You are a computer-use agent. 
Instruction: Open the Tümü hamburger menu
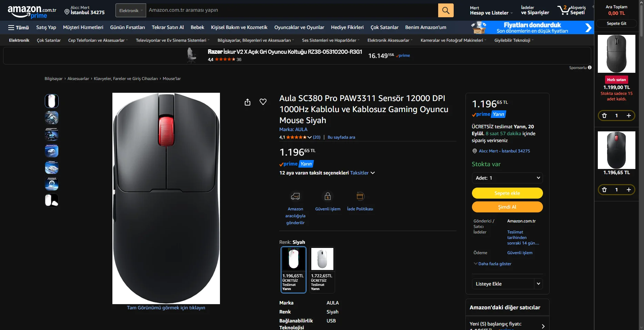tap(19, 28)
